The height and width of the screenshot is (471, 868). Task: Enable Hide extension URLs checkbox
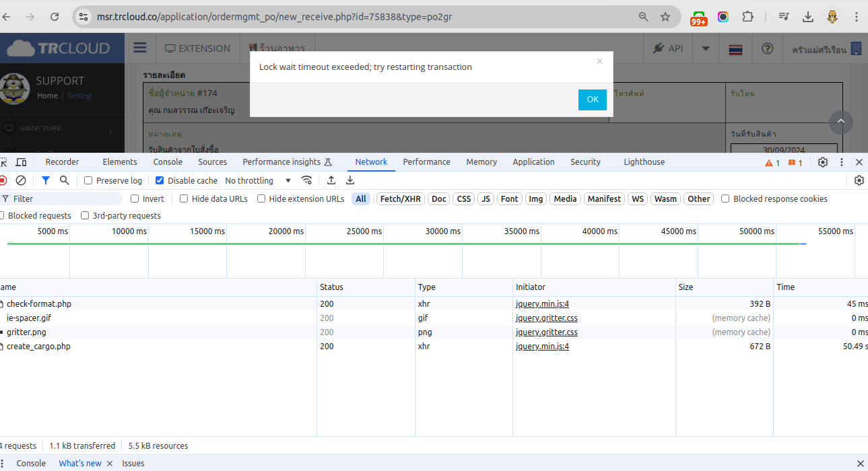tap(261, 198)
